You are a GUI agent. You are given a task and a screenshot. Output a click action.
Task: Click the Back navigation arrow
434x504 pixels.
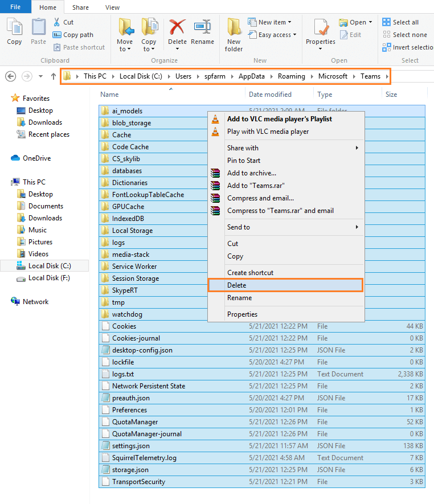click(11, 76)
